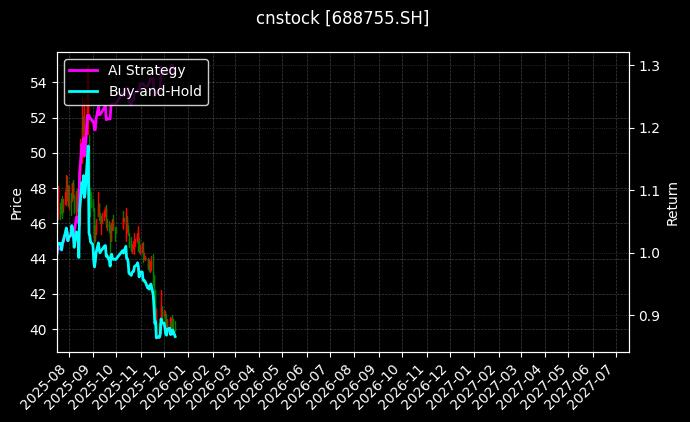Viewport: 690px width, 422px height.
Task: Click the magenta AI Strategy legend line swatch
Action: point(84,70)
